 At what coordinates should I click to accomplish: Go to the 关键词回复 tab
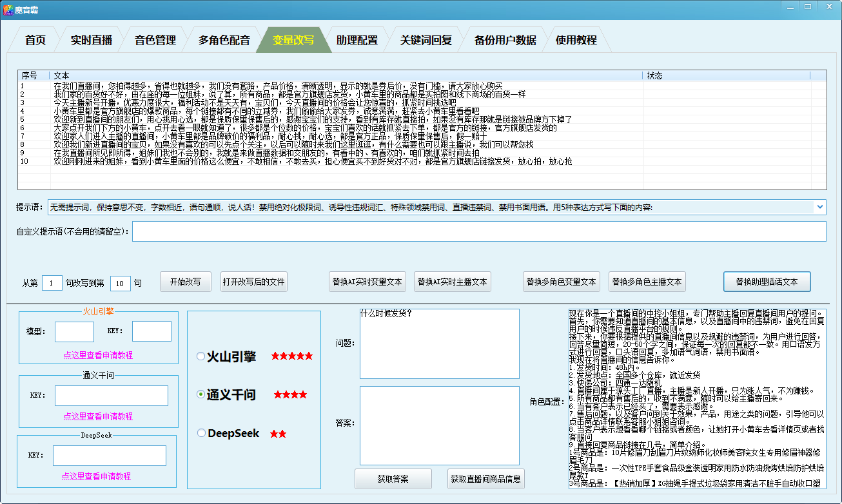426,40
